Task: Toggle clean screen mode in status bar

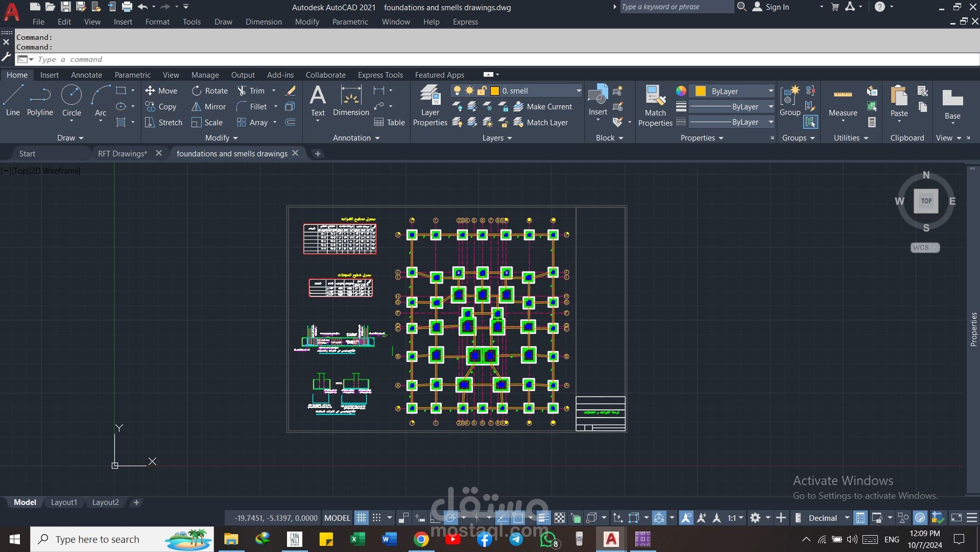Action: point(956,518)
